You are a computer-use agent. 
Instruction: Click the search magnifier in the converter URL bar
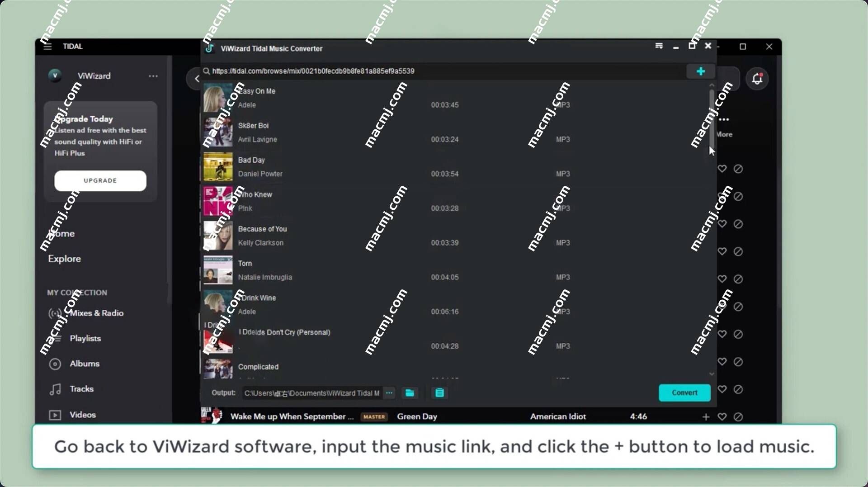[x=206, y=71]
